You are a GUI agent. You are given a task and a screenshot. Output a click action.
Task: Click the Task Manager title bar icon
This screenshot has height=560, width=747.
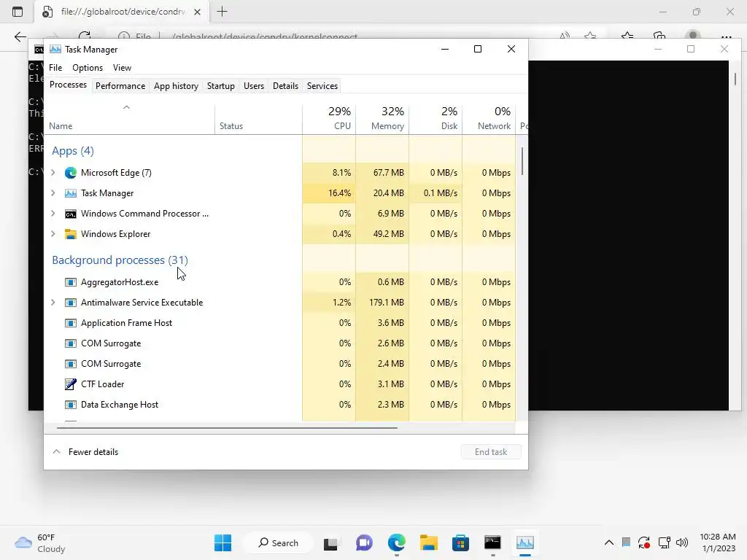[x=55, y=50]
